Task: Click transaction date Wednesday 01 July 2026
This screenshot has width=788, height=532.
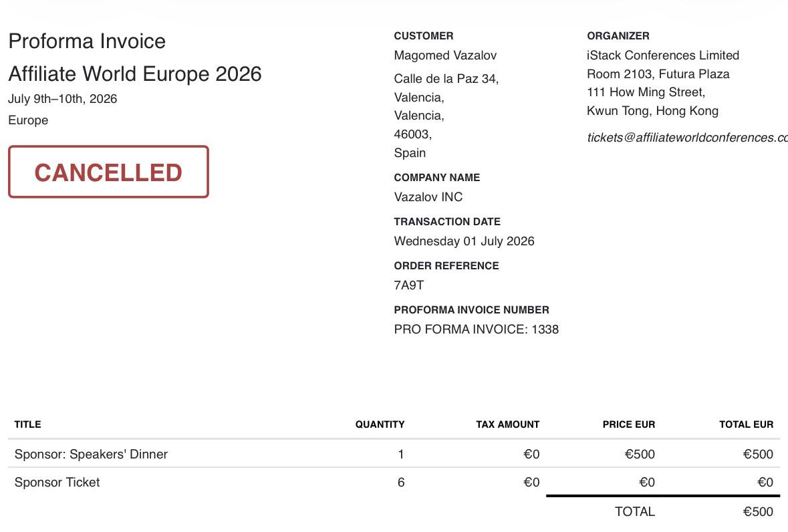Action: click(x=464, y=241)
